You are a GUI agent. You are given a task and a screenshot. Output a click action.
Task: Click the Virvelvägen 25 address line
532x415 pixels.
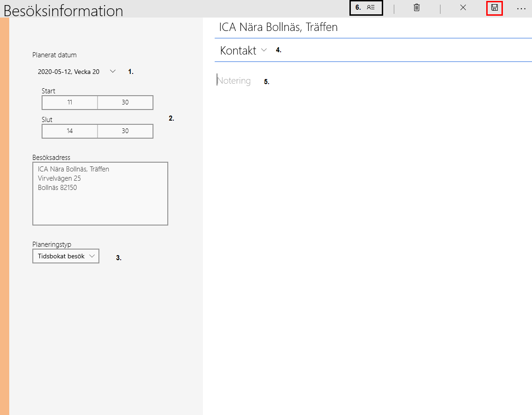(59, 178)
